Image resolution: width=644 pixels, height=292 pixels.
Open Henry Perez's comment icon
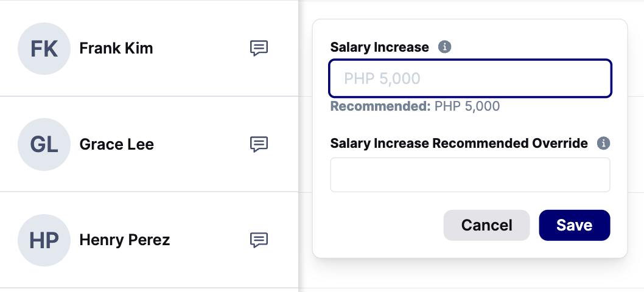(259, 240)
